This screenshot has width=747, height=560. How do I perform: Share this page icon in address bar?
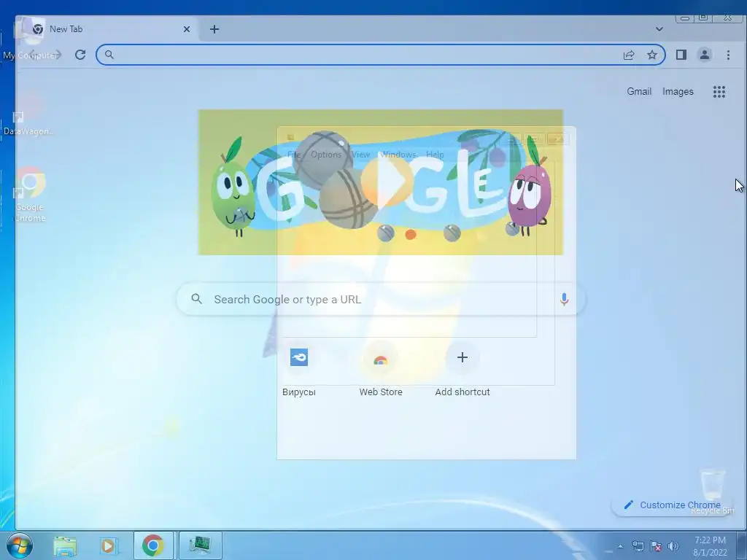[629, 55]
